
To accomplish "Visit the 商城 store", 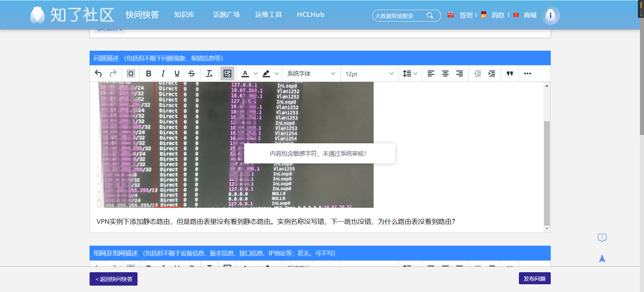I will click(x=530, y=15).
